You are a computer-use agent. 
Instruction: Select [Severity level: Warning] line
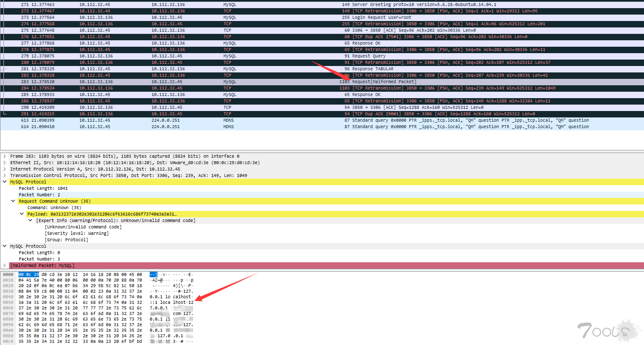click(77, 234)
